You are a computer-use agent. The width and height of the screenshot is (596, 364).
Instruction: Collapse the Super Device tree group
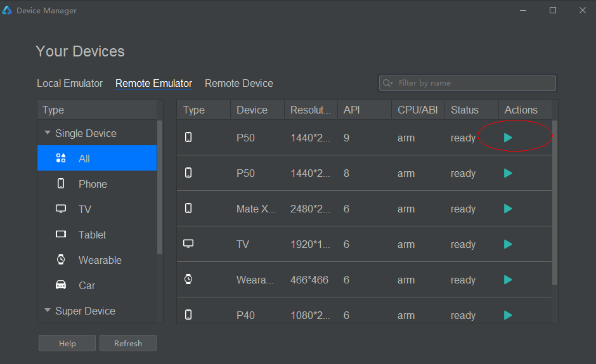tap(48, 310)
